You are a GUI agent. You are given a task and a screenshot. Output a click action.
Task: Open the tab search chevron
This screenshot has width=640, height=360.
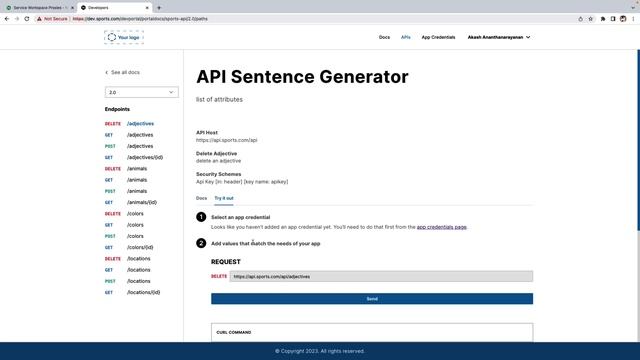tap(633, 8)
